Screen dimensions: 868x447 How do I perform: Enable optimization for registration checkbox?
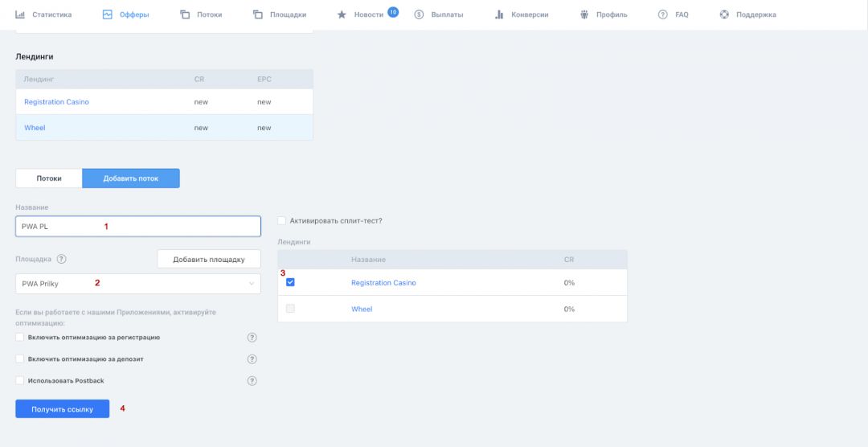pyautogui.click(x=19, y=337)
